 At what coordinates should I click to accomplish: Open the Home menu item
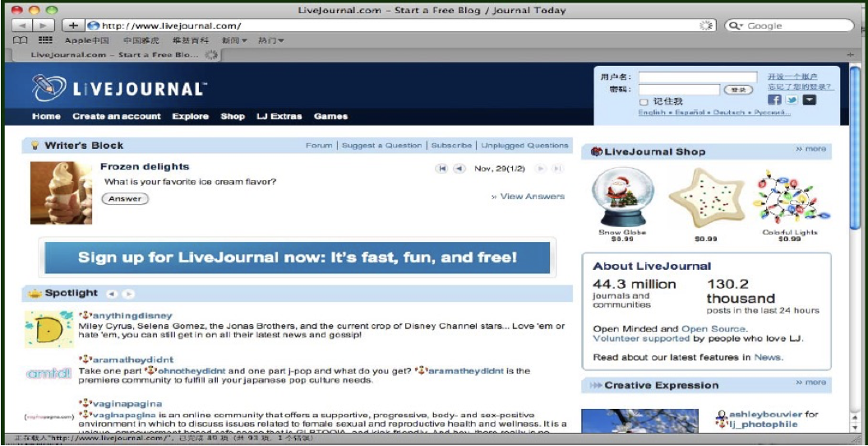47,116
